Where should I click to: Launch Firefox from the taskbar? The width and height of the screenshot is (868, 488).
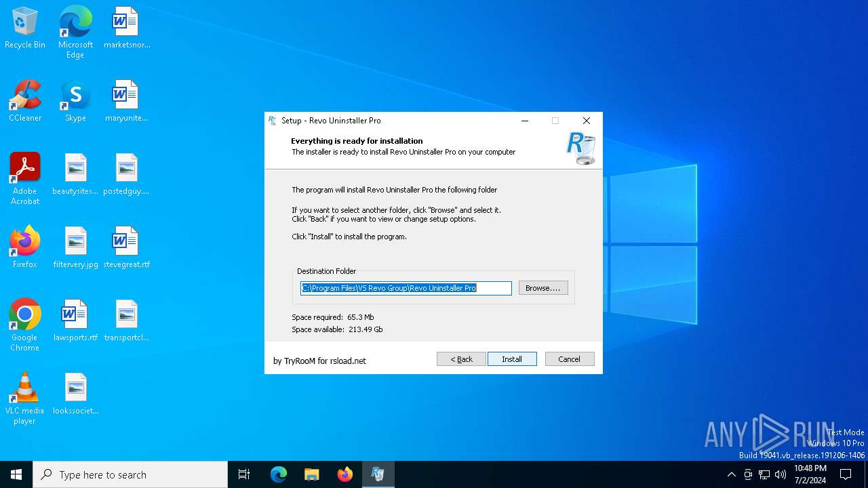point(345,474)
